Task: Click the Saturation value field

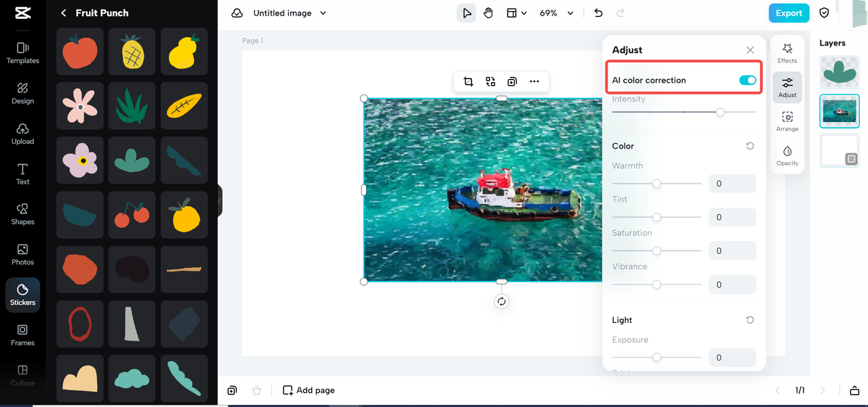Action: [x=732, y=251]
